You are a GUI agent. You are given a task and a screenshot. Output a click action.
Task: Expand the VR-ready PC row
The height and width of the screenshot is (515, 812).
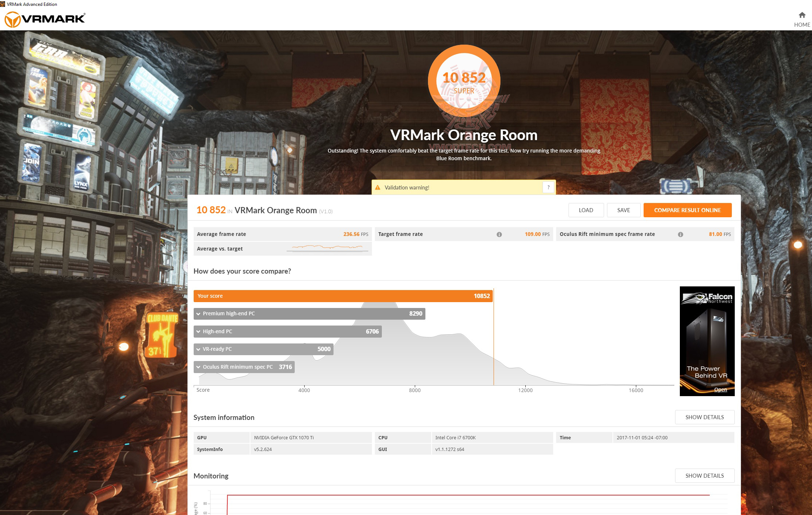[x=198, y=349]
